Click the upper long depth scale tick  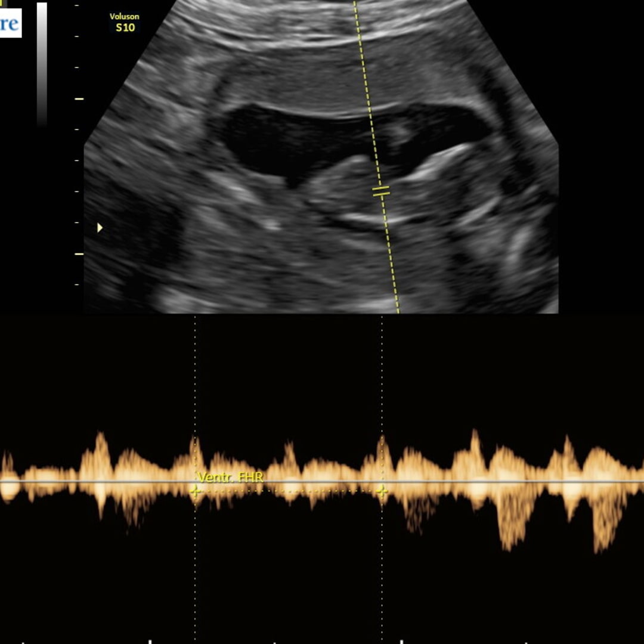pos(79,98)
